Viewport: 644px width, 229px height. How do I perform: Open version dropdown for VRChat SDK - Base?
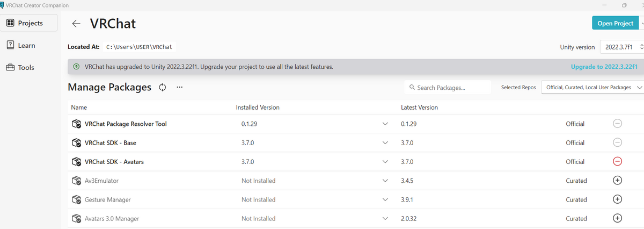point(385,143)
